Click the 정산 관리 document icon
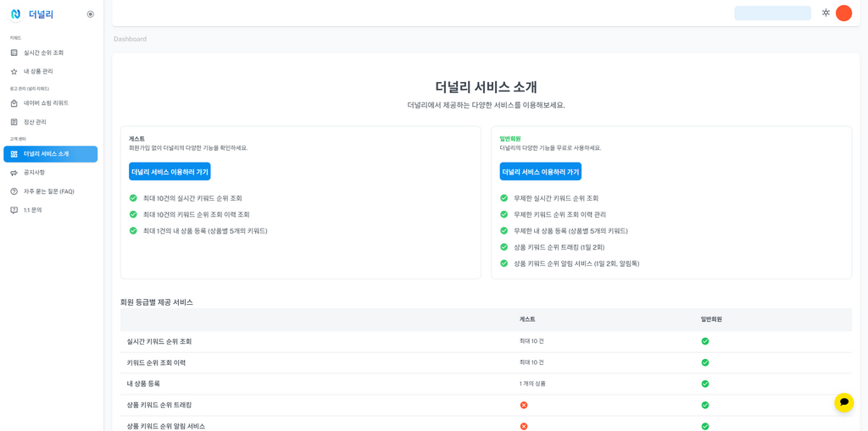Viewport: 868px width, 431px height. coord(14,122)
